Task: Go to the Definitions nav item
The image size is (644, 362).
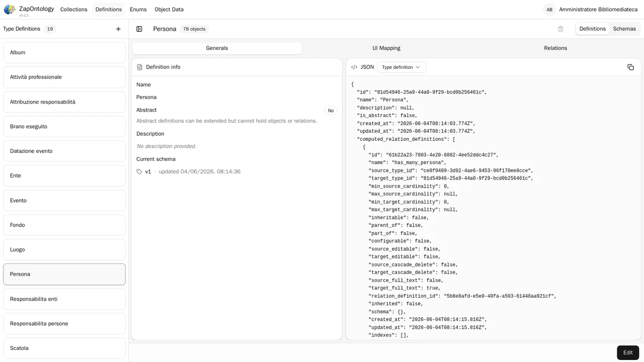Action: pyautogui.click(x=109, y=10)
